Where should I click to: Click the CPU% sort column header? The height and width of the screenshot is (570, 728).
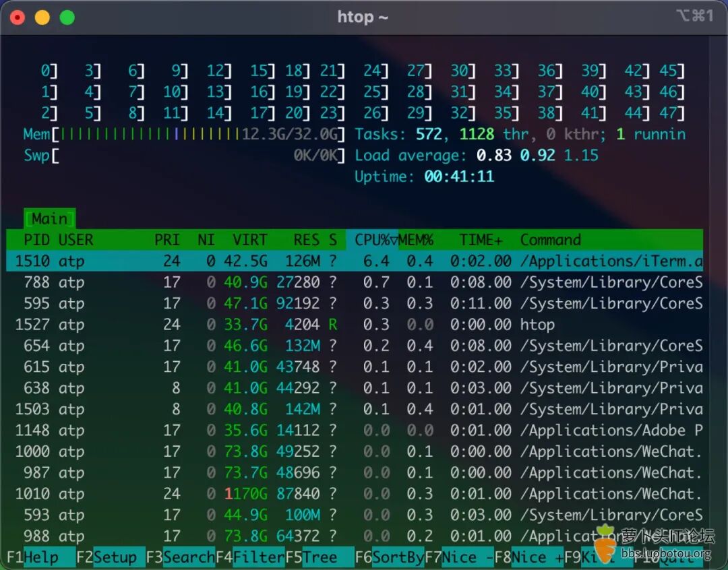click(x=372, y=239)
